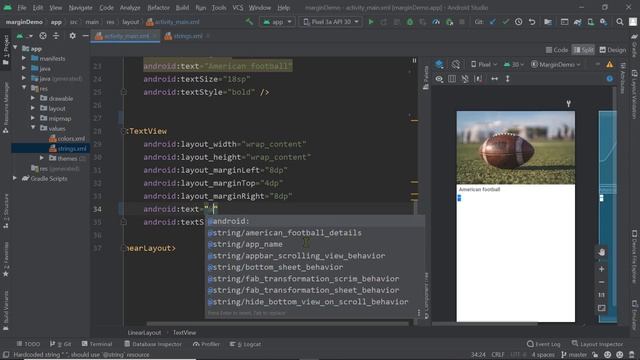
Task: Collapse the values folder arrow
Action: (x=33, y=128)
